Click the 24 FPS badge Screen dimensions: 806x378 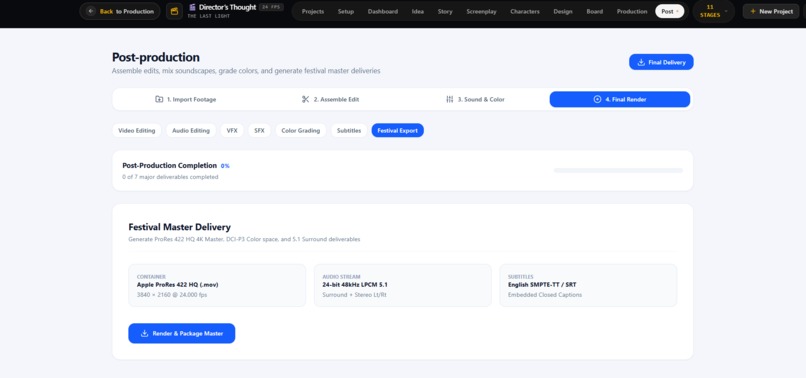[x=271, y=7]
